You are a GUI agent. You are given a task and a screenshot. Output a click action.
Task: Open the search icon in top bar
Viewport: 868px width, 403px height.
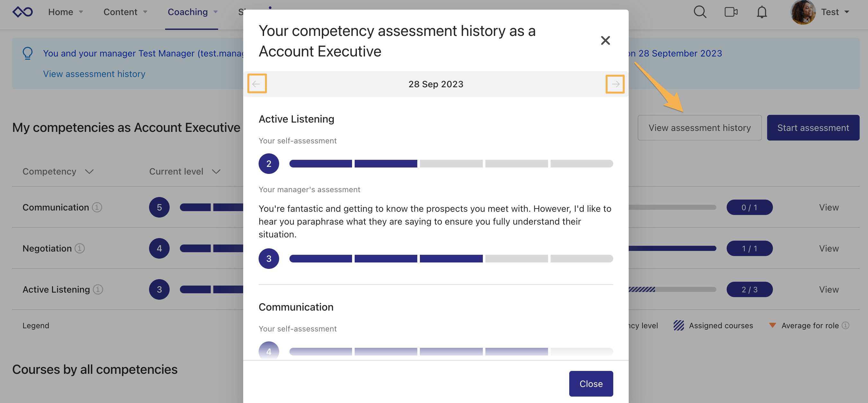click(700, 12)
